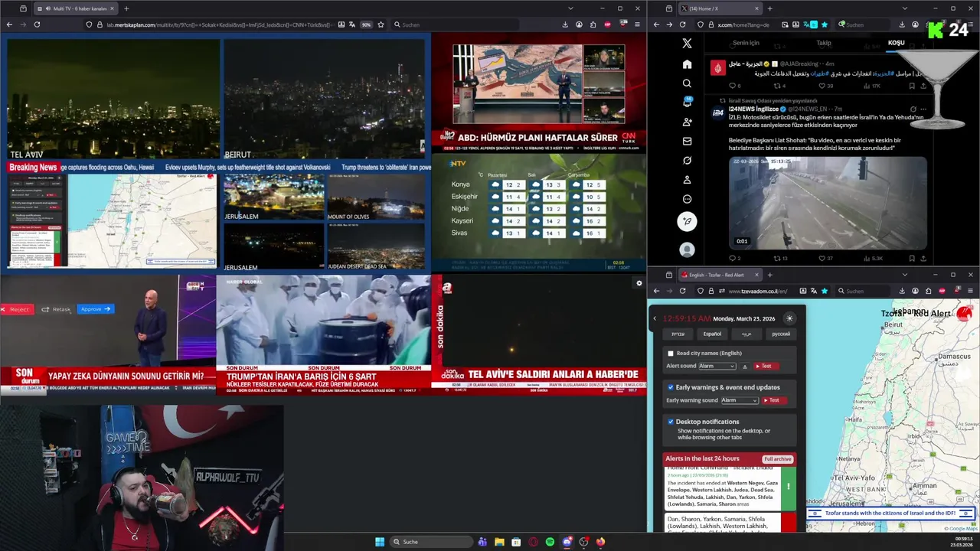Open downloads in the X browser window
Viewport: 980px width, 551px height.
(x=903, y=24)
